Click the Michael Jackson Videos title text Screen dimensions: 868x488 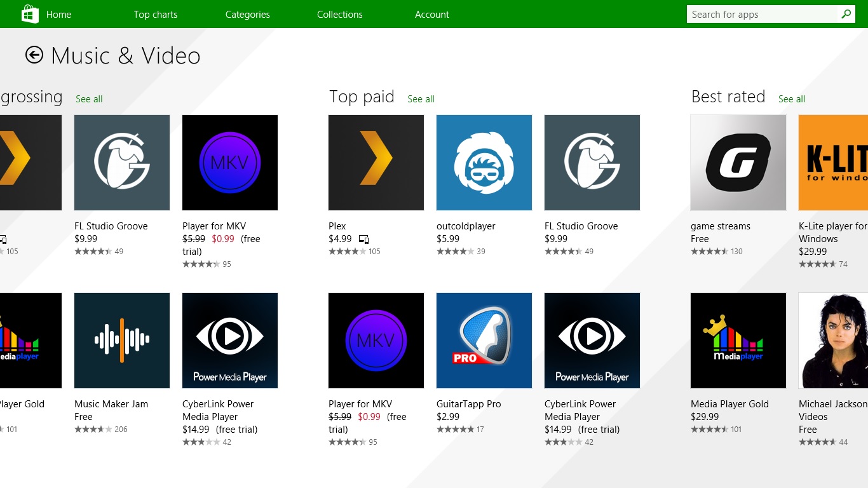coord(833,410)
